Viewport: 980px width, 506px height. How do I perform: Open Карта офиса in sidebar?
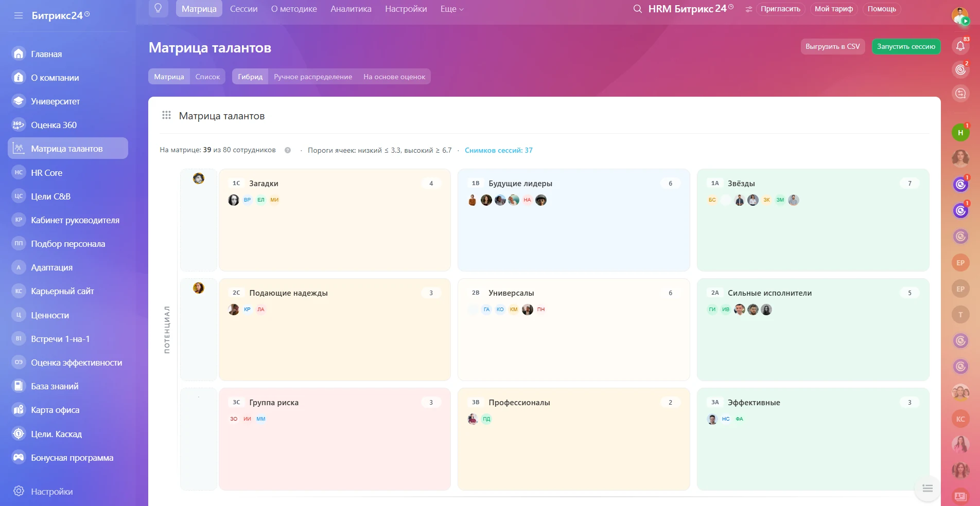(68, 410)
